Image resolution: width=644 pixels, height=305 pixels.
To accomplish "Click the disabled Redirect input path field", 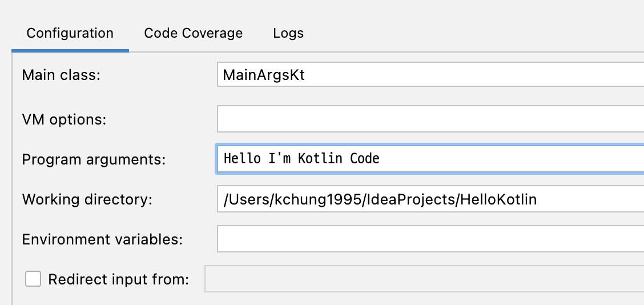I will click(424, 279).
